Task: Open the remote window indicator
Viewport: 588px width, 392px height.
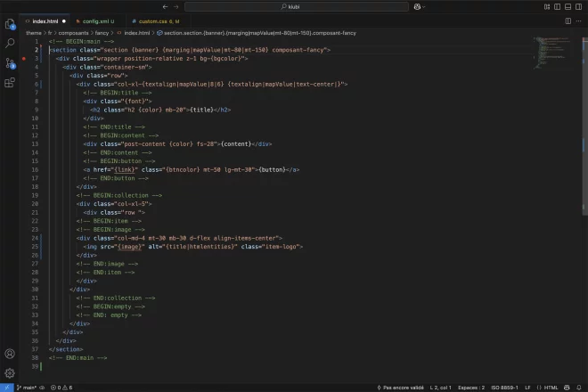Action: [7, 388]
